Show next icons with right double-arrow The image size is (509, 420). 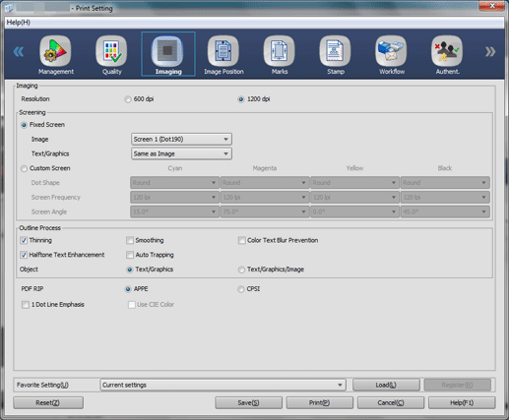490,51
